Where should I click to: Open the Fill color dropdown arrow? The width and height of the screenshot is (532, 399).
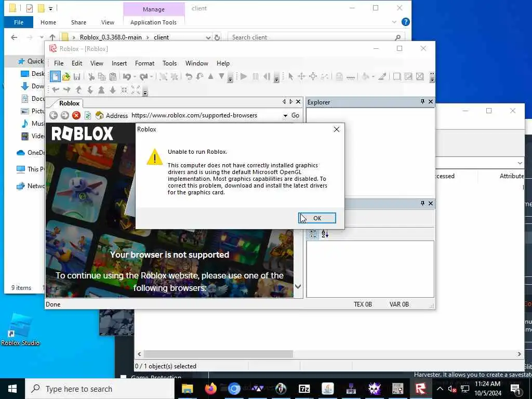[373, 77]
